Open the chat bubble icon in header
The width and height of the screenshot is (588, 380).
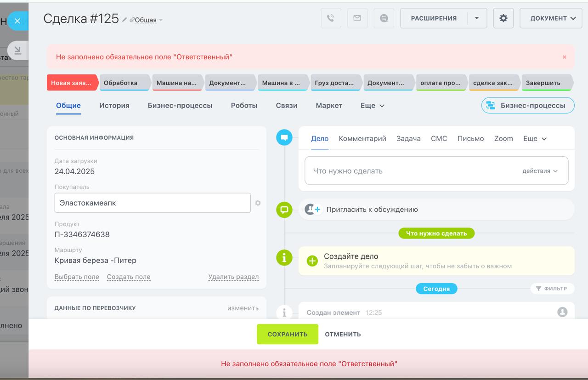pos(384,18)
